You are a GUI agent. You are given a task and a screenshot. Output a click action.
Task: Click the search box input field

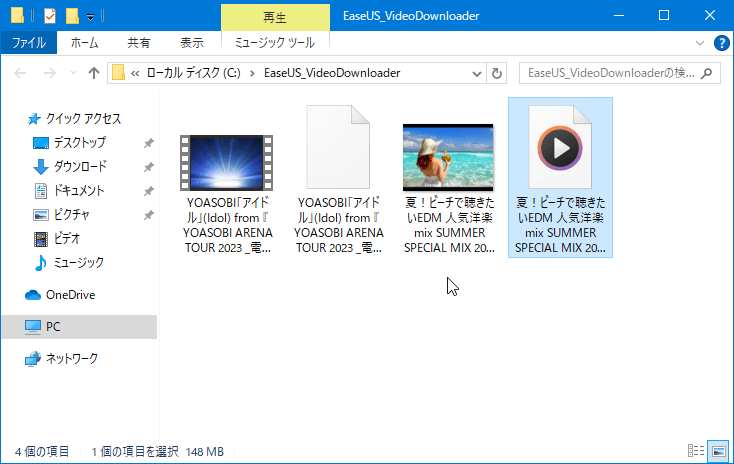pyautogui.click(x=610, y=73)
